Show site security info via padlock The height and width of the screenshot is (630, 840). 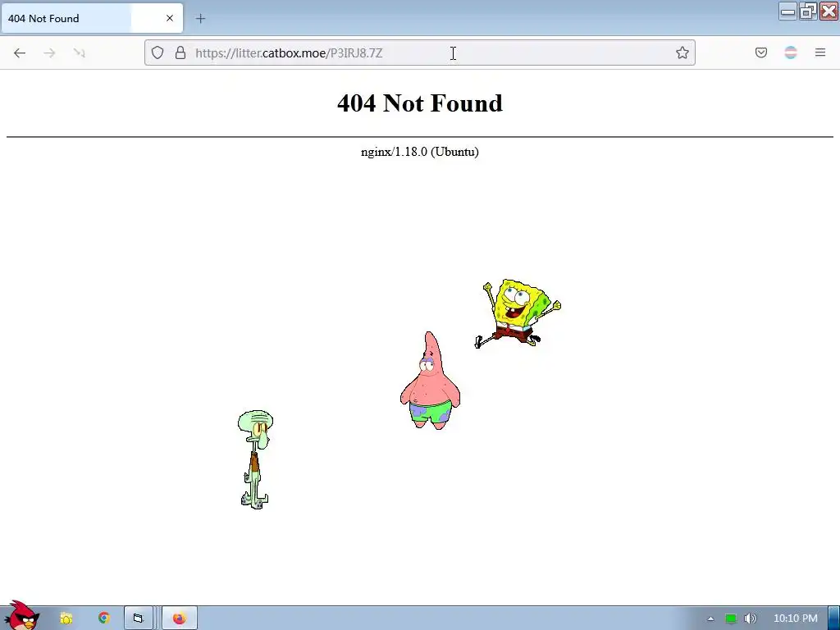click(x=180, y=52)
